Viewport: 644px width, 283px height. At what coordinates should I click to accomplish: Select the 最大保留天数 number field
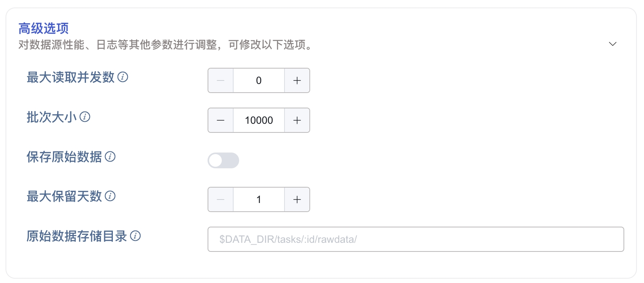(x=258, y=199)
